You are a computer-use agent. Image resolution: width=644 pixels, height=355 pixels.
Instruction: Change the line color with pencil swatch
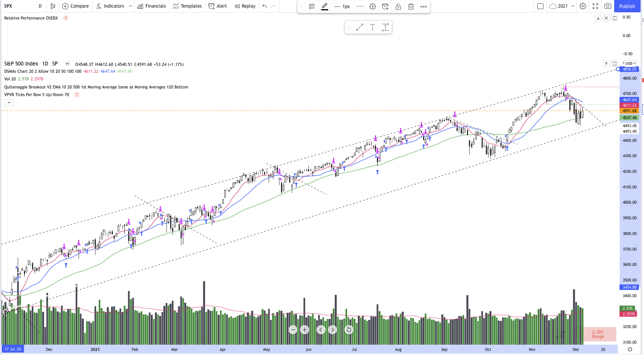click(324, 7)
